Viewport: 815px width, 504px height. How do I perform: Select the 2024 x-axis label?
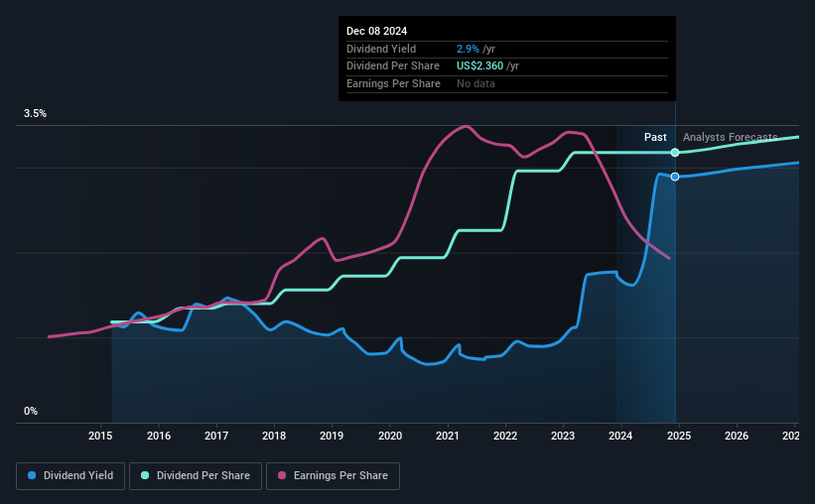coord(620,436)
